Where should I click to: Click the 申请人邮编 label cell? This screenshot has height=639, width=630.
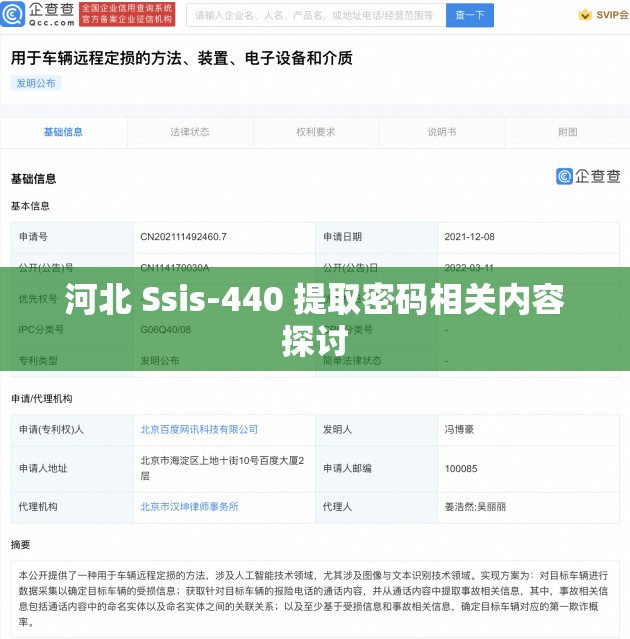[377, 469]
